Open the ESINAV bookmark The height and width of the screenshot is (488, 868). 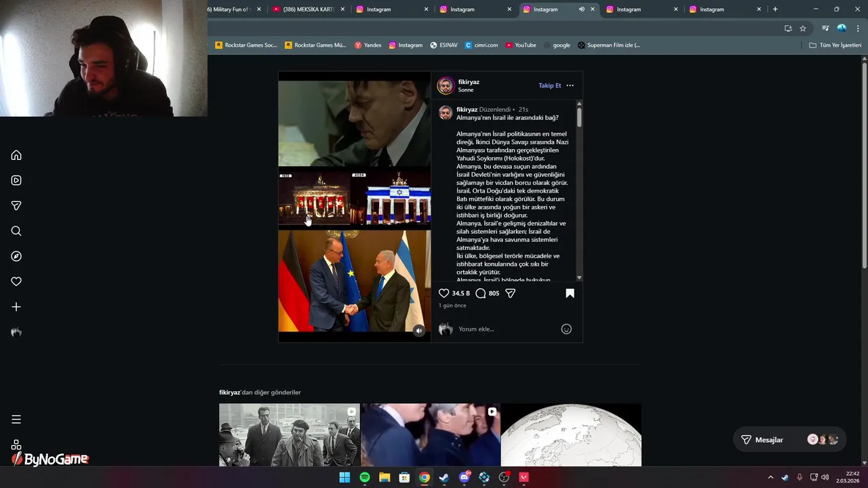[x=443, y=45]
